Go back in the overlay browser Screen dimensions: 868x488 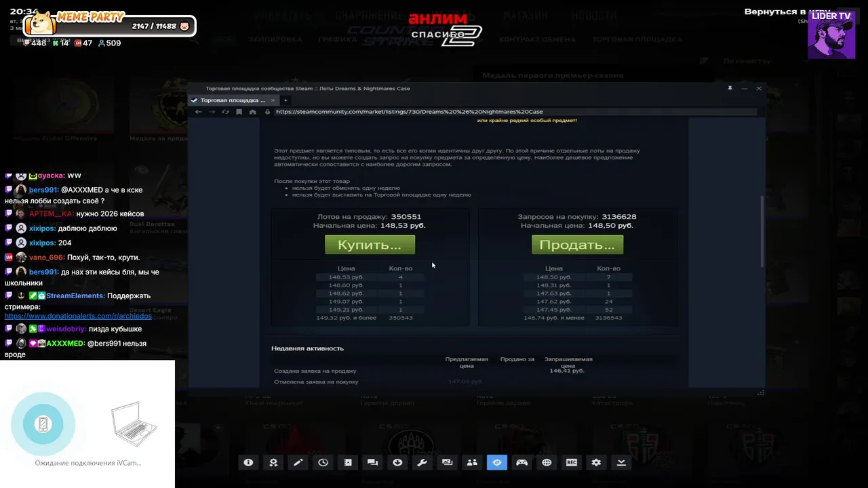click(x=198, y=112)
